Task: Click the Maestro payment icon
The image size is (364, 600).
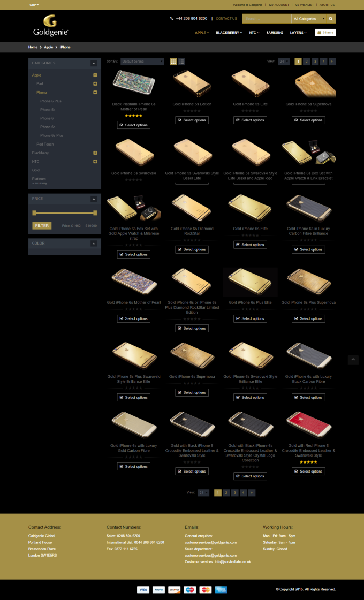Action: pyautogui.click(x=190, y=590)
